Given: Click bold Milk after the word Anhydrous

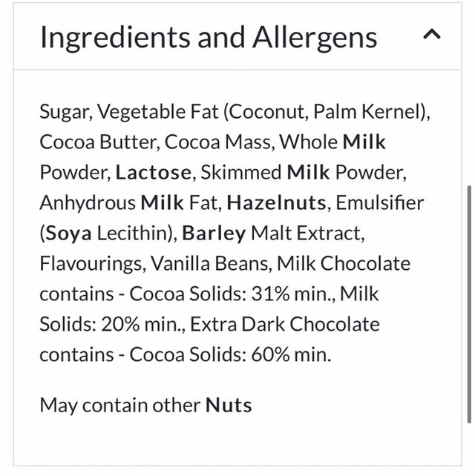Looking at the screenshot, I should click(x=162, y=203).
